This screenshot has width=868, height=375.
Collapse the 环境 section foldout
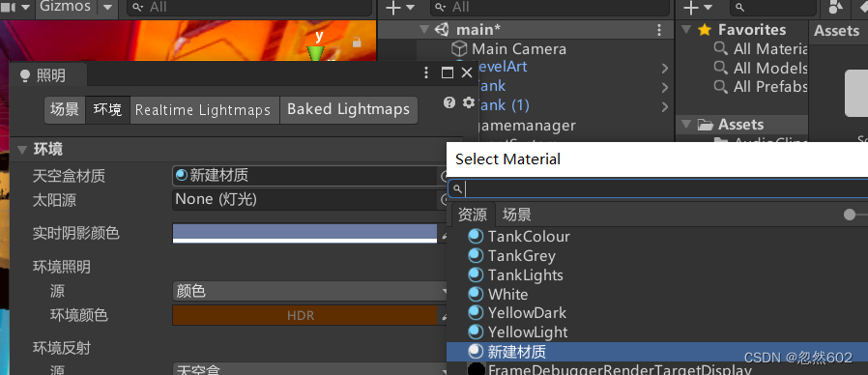tap(22, 150)
